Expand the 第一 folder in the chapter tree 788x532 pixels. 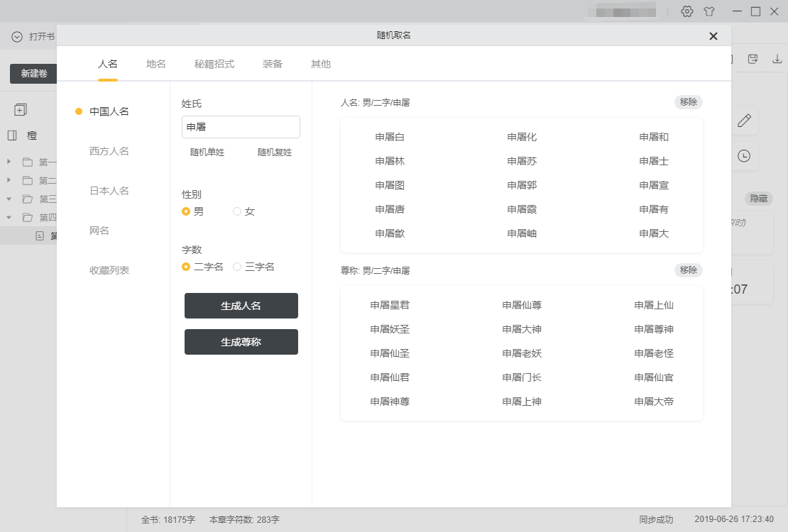pyautogui.click(x=9, y=162)
